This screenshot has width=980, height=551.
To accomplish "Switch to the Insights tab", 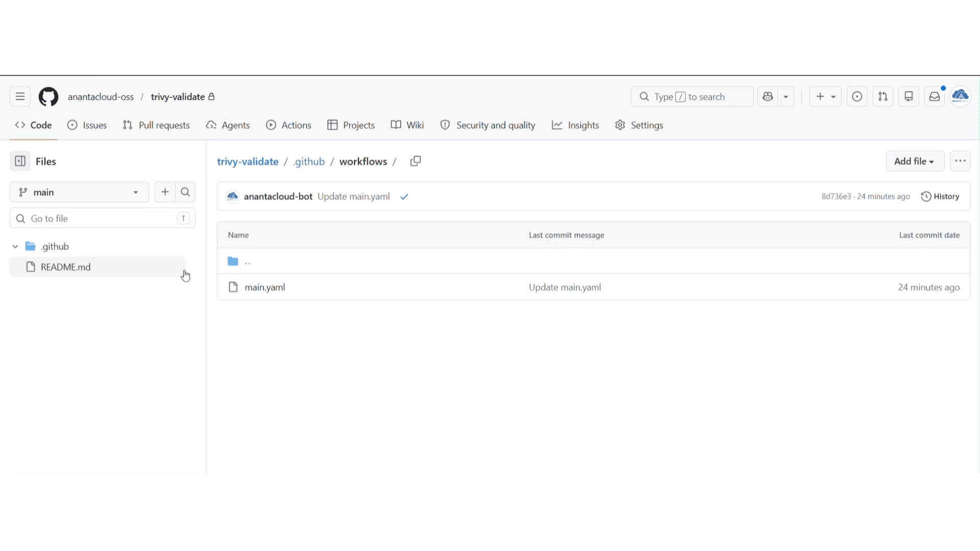I will pos(575,126).
